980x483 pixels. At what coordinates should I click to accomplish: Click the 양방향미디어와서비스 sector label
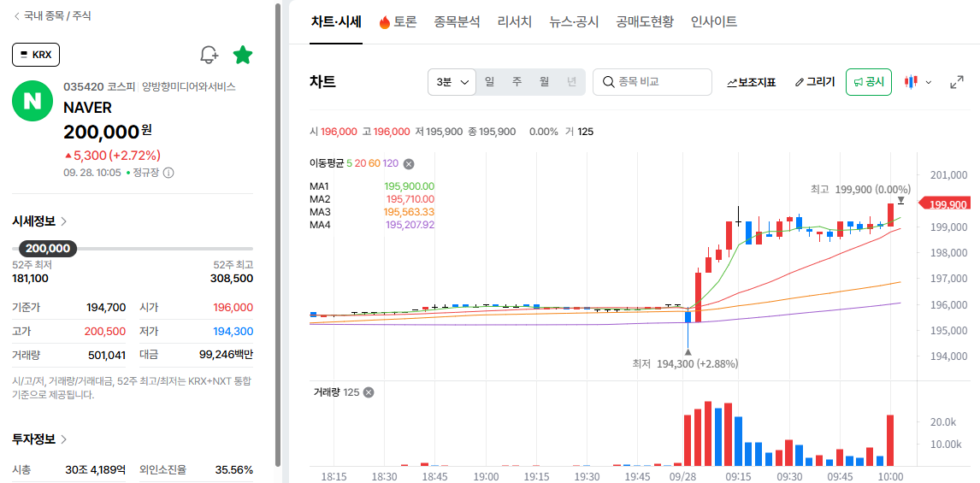(189, 87)
